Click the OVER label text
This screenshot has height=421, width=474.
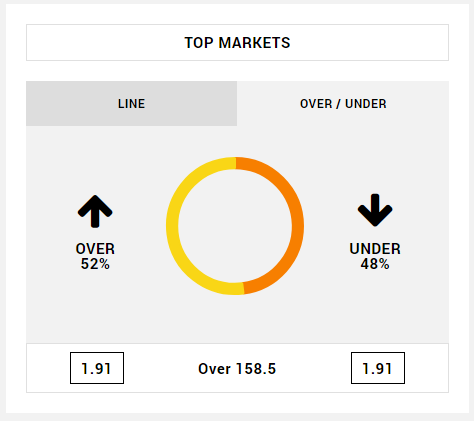point(95,249)
